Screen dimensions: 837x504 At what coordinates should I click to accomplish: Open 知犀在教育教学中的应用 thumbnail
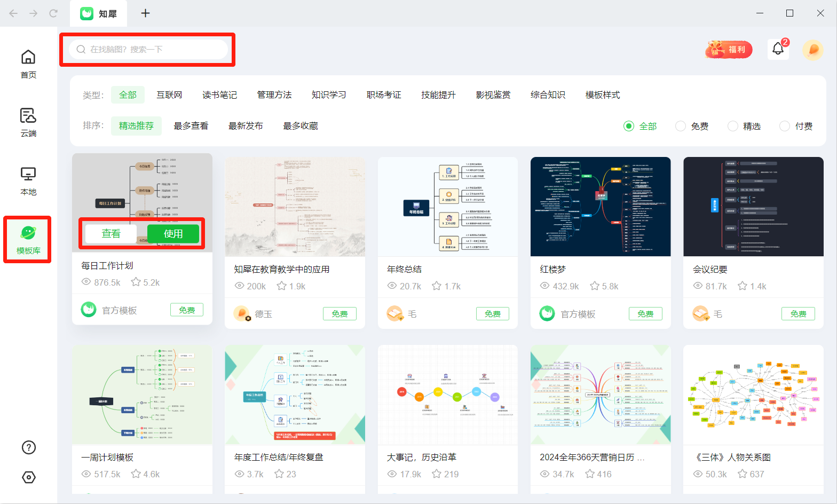pos(295,207)
